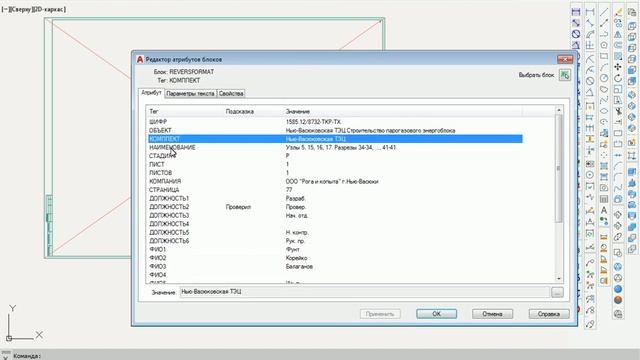Select the Angular dimension tool
Viewport: 640px width, 360px height.
(x=590, y=93)
